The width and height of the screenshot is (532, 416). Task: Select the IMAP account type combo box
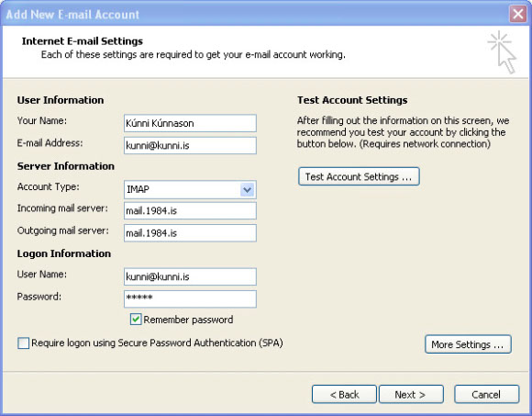point(190,189)
